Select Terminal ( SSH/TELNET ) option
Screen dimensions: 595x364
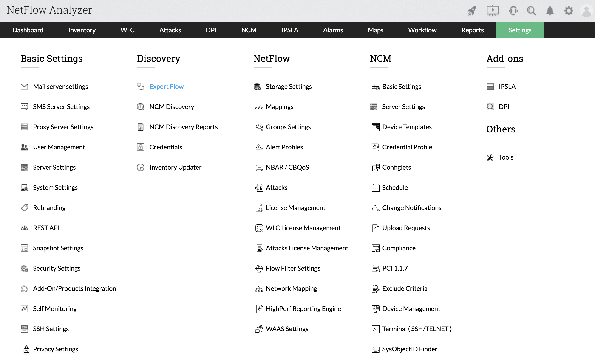pos(416,329)
